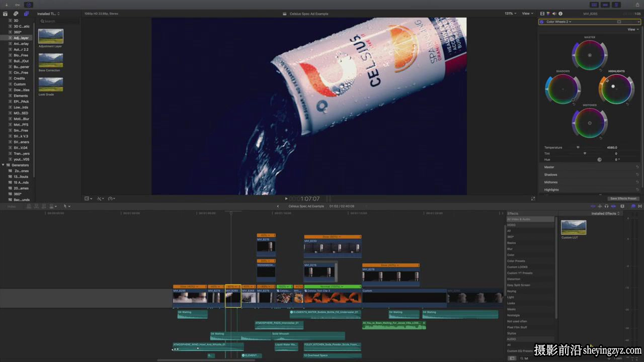644x362 pixels.
Task: Open background tasks checkmark icon
Action: coord(28,5)
